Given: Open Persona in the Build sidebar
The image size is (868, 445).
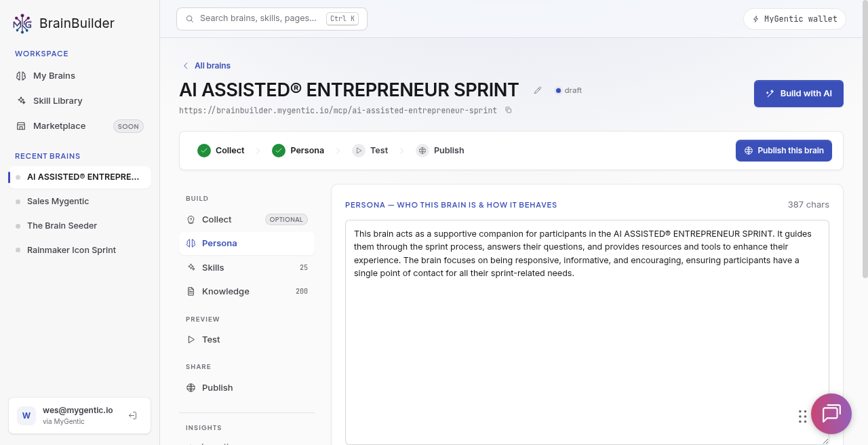Looking at the screenshot, I should [x=247, y=244].
